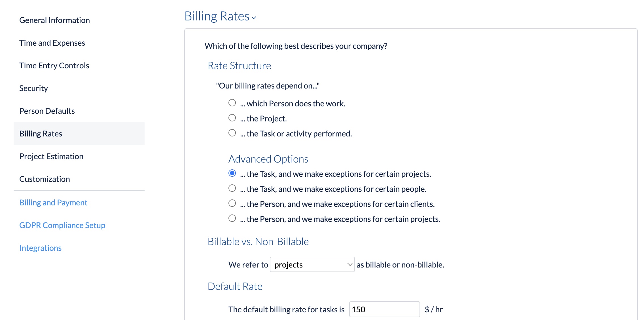Go to Person Defaults settings

(x=47, y=111)
